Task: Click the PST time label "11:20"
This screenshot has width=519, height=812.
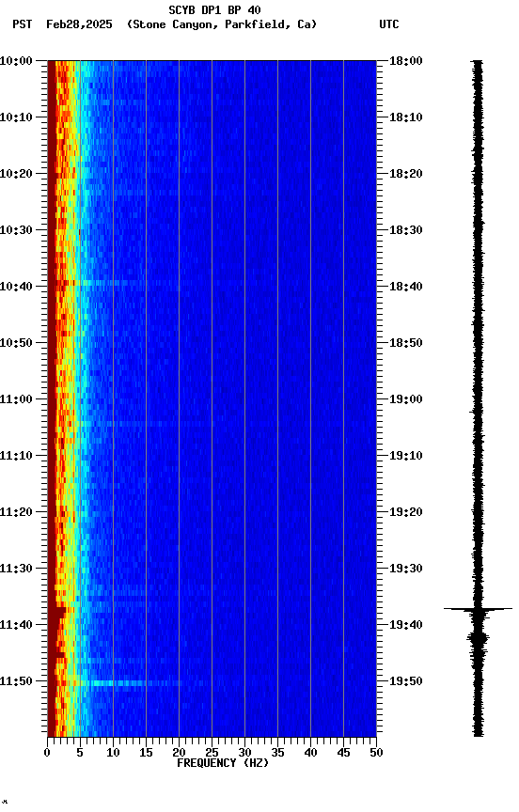Action: point(16,512)
